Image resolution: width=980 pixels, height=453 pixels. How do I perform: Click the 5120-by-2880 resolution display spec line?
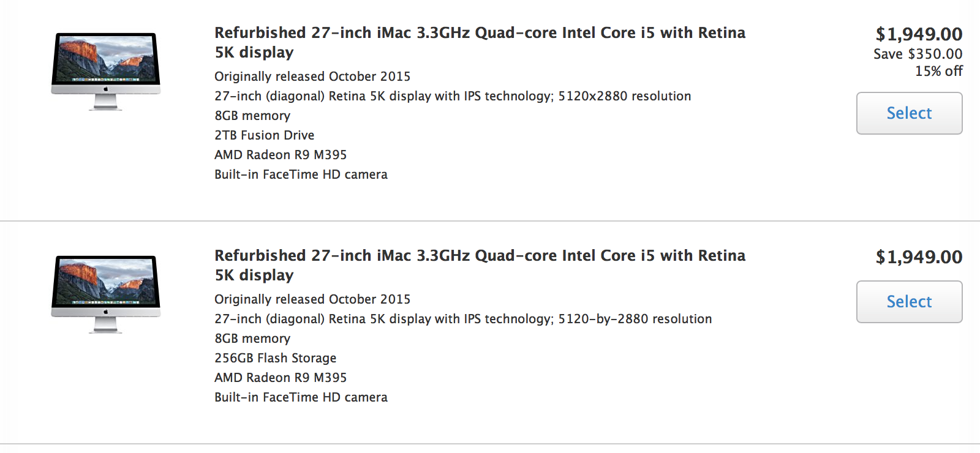[463, 319]
